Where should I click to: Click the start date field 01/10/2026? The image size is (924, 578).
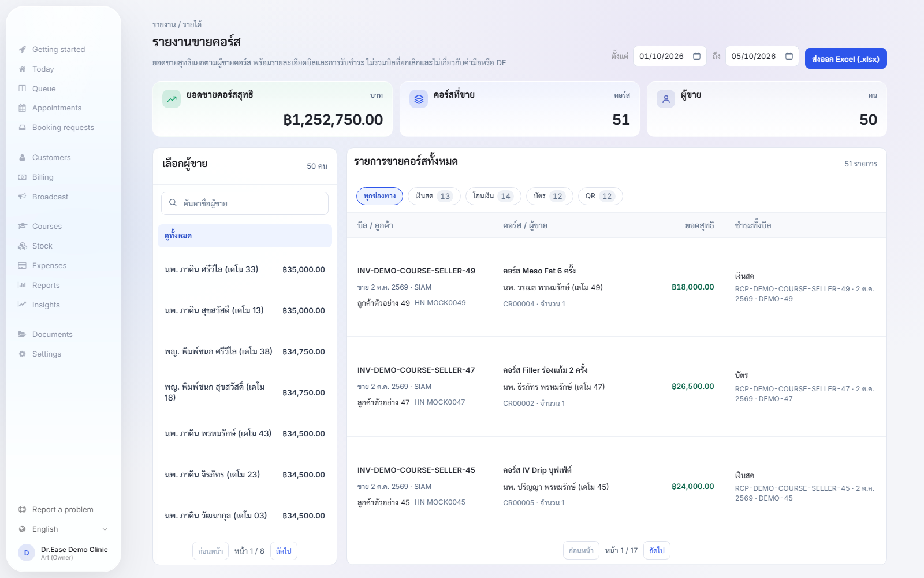coord(670,56)
